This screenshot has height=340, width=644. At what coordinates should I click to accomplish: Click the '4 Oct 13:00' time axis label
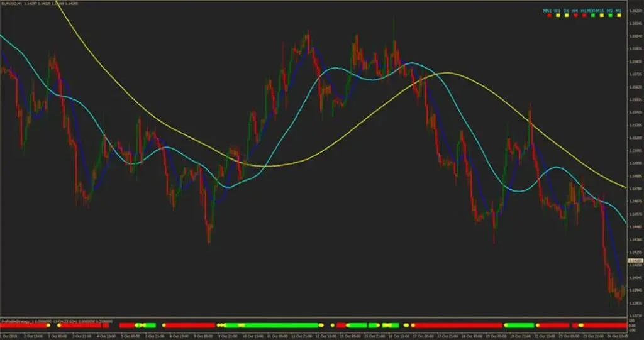click(106, 336)
